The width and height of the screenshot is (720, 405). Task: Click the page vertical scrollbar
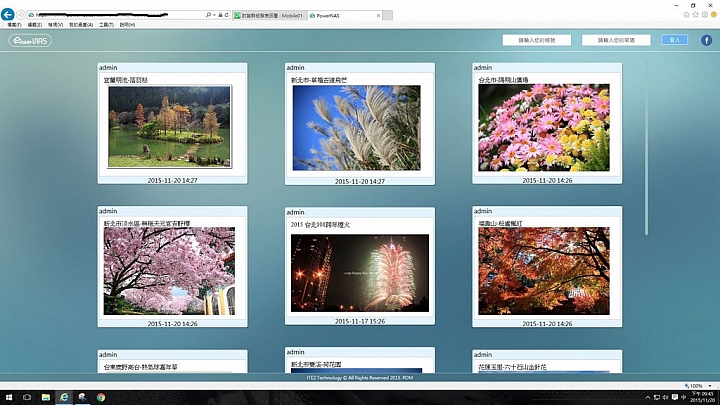click(x=646, y=147)
